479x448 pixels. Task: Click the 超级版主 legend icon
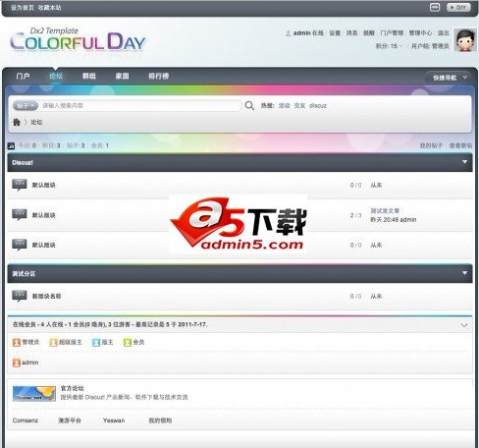53,342
